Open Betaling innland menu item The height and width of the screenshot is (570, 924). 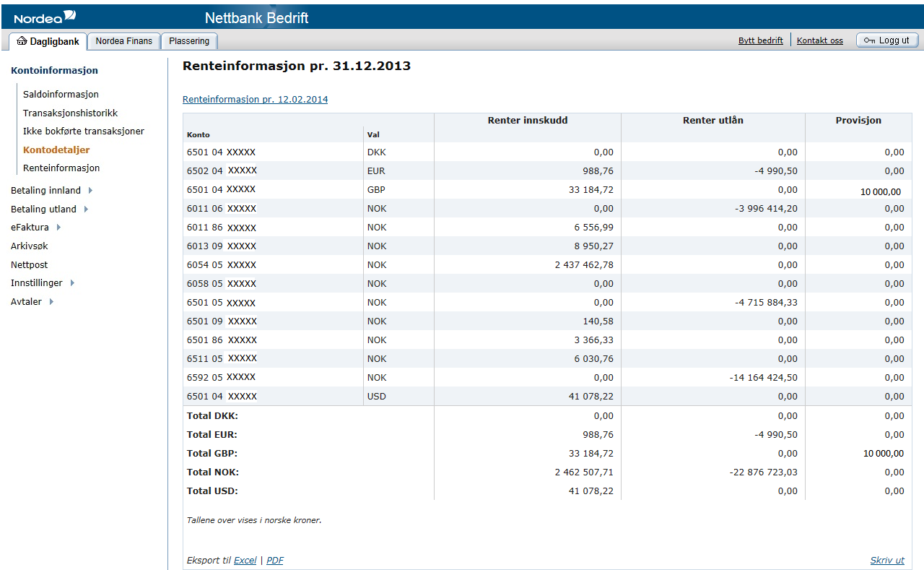[x=45, y=191]
